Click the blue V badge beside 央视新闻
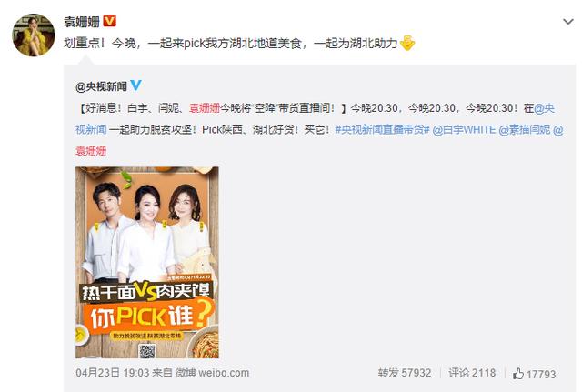This screenshot has width=582, height=392. pyautogui.click(x=135, y=85)
